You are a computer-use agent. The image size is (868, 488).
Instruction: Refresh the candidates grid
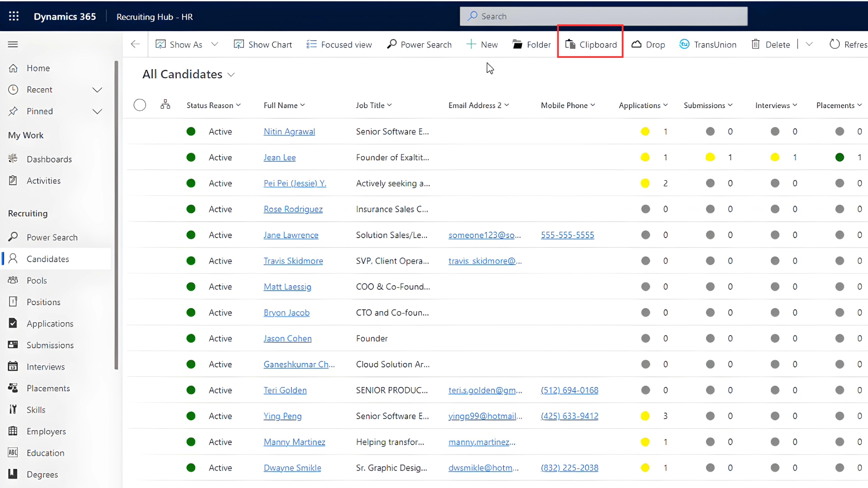[848, 44]
